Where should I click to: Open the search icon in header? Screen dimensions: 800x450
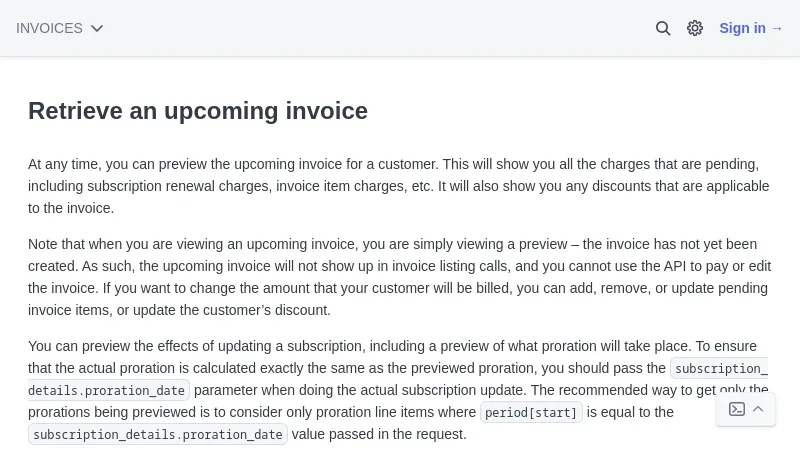[663, 28]
